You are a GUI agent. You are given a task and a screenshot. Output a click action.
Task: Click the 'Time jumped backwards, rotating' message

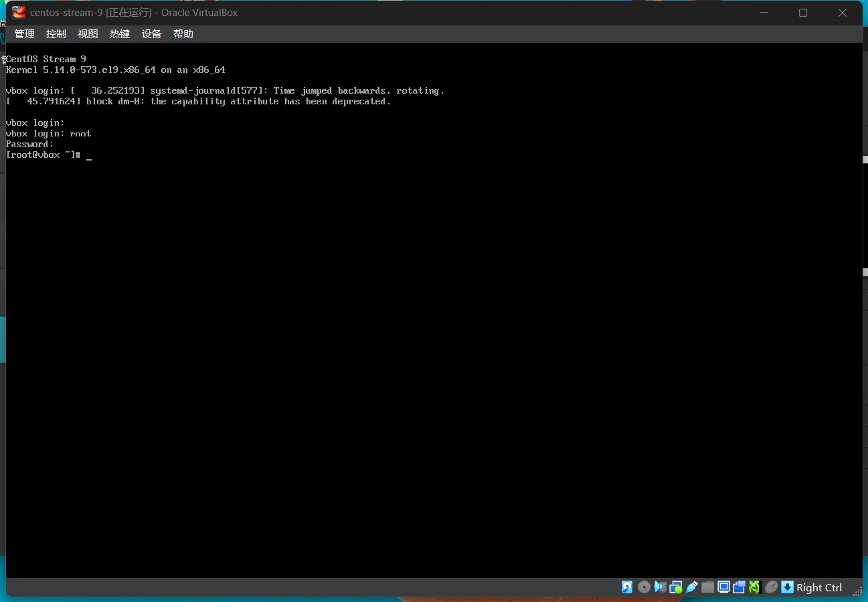(359, 91)
